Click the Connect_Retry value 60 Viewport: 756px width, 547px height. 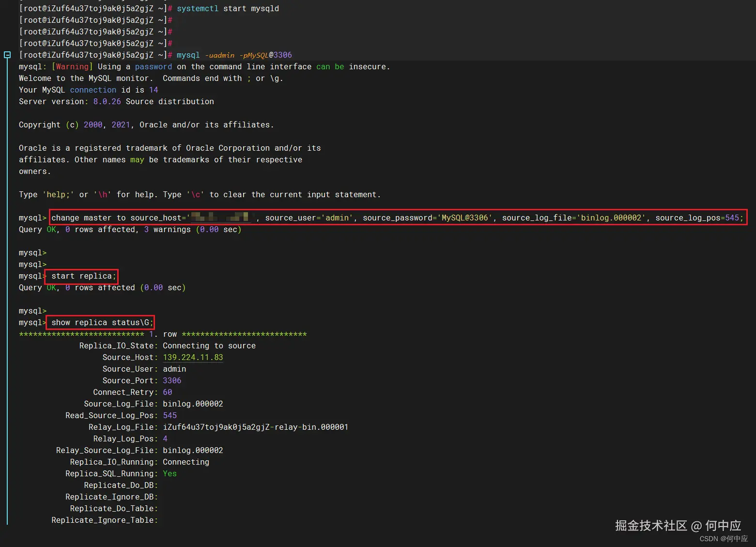168,392
